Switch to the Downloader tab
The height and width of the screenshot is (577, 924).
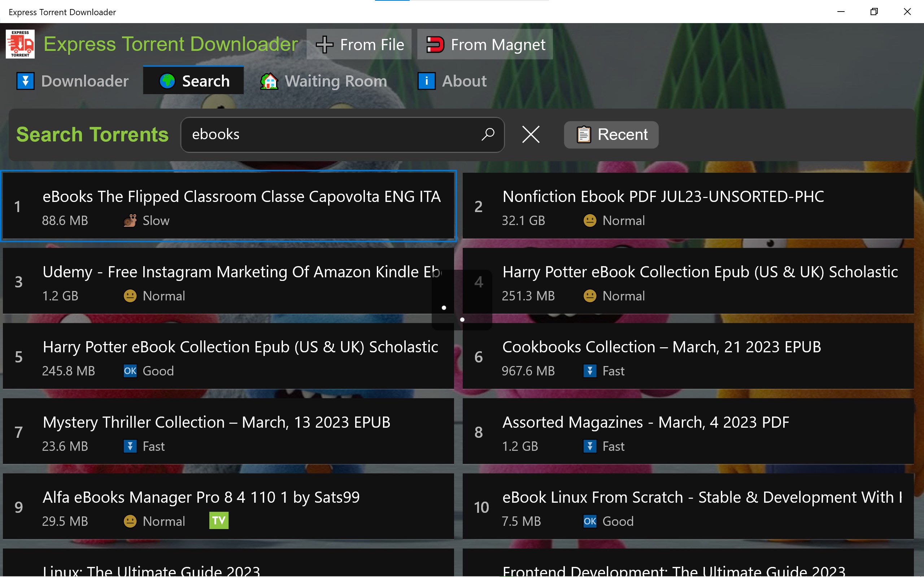pyautogui.click(x=73, y=81)
